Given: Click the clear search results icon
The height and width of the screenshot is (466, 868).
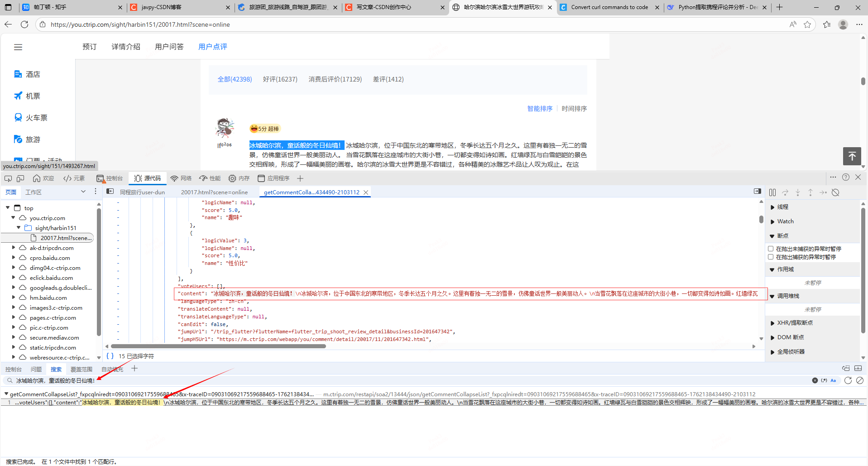Looking at the screenshot, I should [x=860, y=380].
